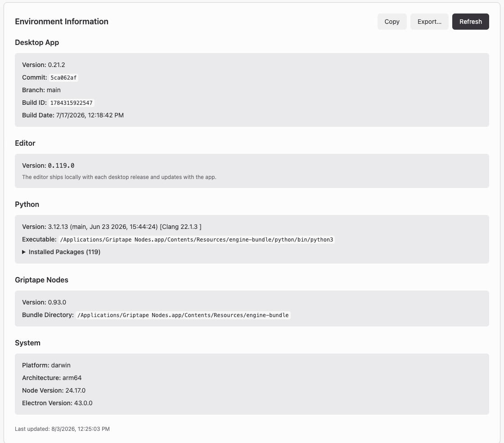
Task: Click the Node Version 24.17.0 line
Action: (x=54, y=391)
